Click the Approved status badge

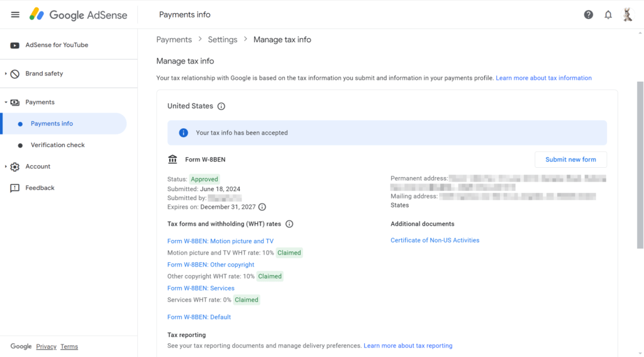[x=204, y=179]
